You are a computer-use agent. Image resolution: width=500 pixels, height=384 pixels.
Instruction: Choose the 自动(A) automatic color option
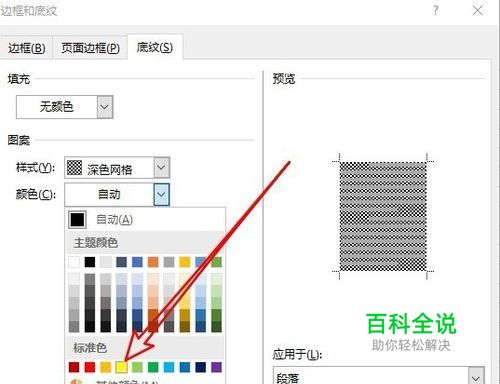145,219
